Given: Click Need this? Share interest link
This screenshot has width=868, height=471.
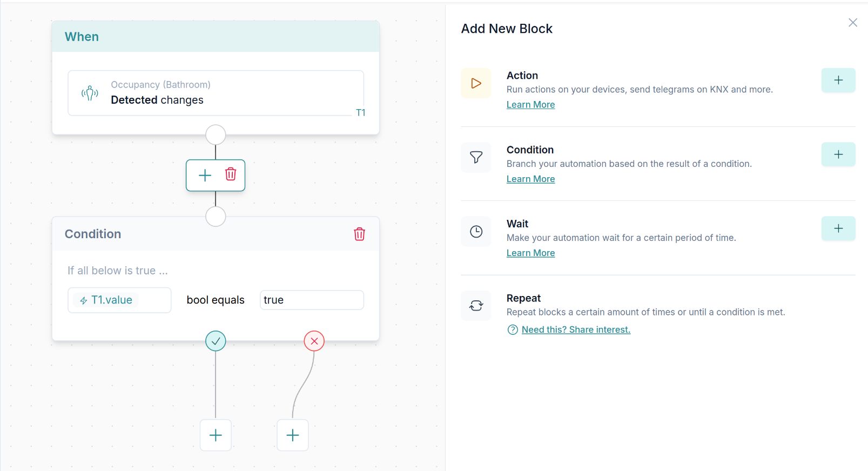Looking at the screenshot, I should tap(576, 329).
